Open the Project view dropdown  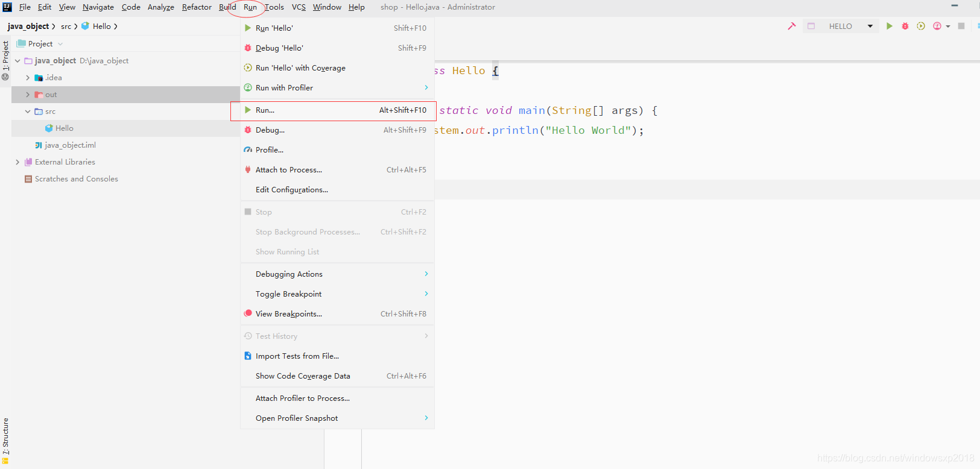40,44
